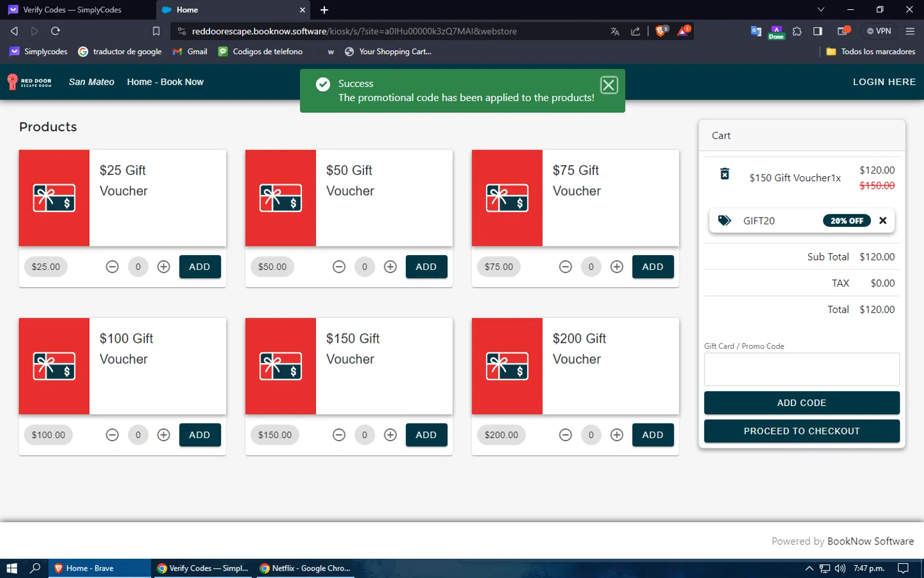Open the browser extensions puzzle icon
This screenshot has height=578, width=924.
797,31
